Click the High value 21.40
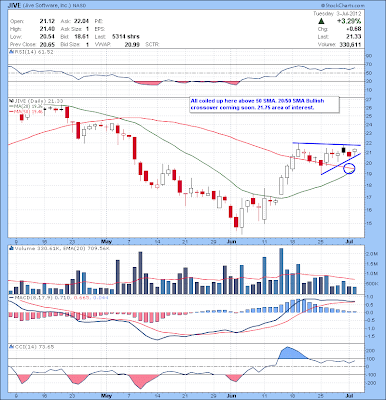 [x=47, y=29]
